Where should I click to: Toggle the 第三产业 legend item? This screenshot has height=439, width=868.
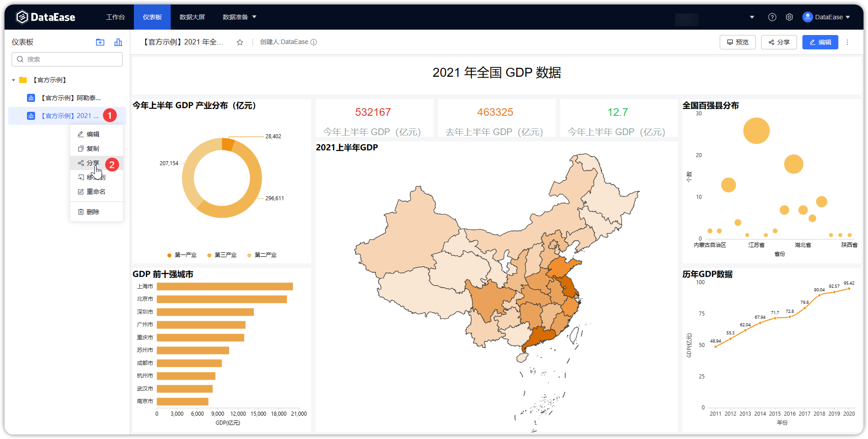click(222, 255)
